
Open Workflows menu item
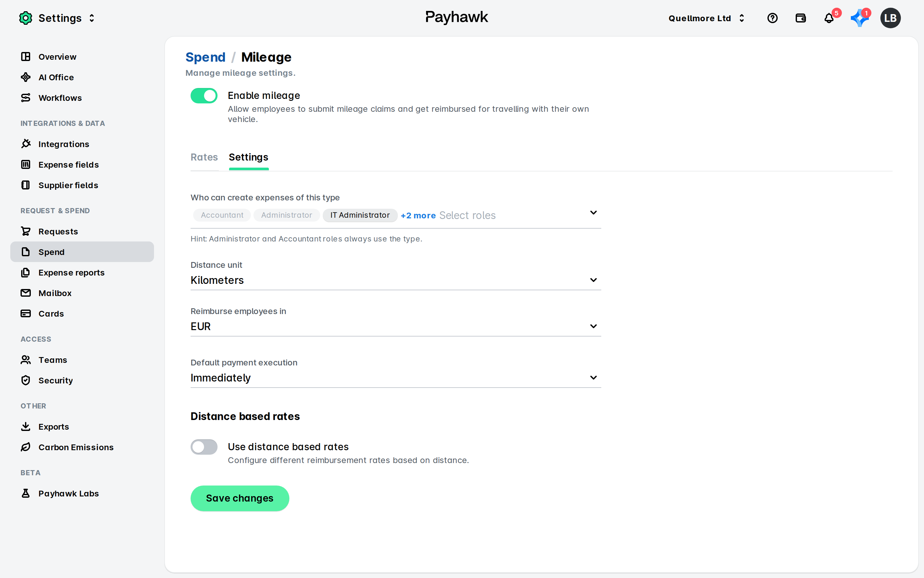[82, 98]
